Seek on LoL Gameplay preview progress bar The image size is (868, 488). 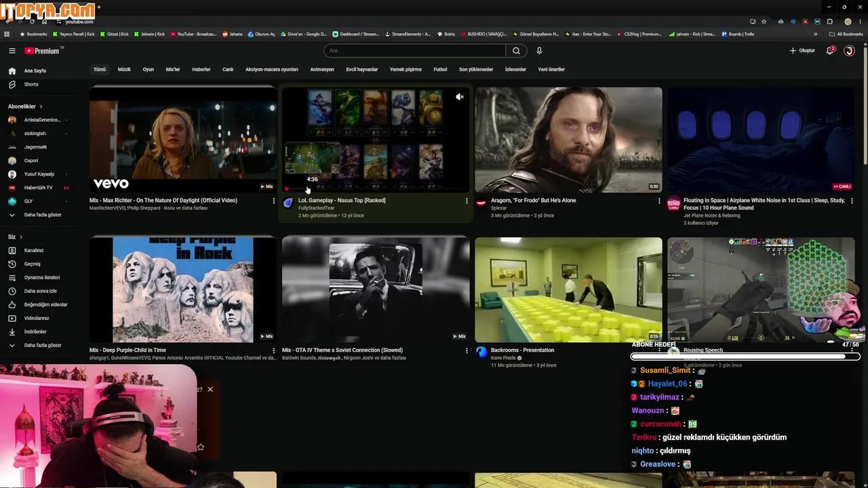click(x=376, y=189)
